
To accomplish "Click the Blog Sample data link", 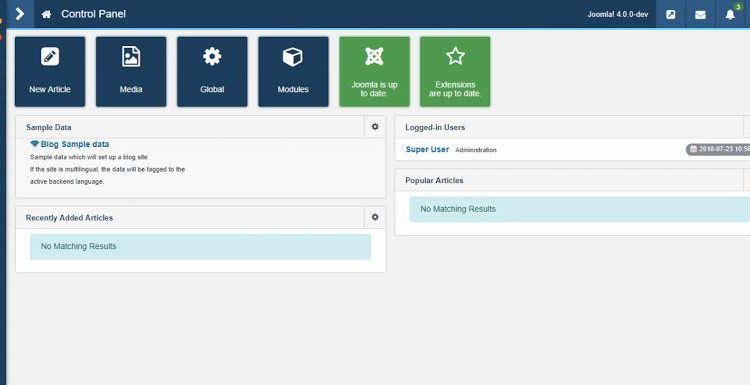I will tap(70, 144).
